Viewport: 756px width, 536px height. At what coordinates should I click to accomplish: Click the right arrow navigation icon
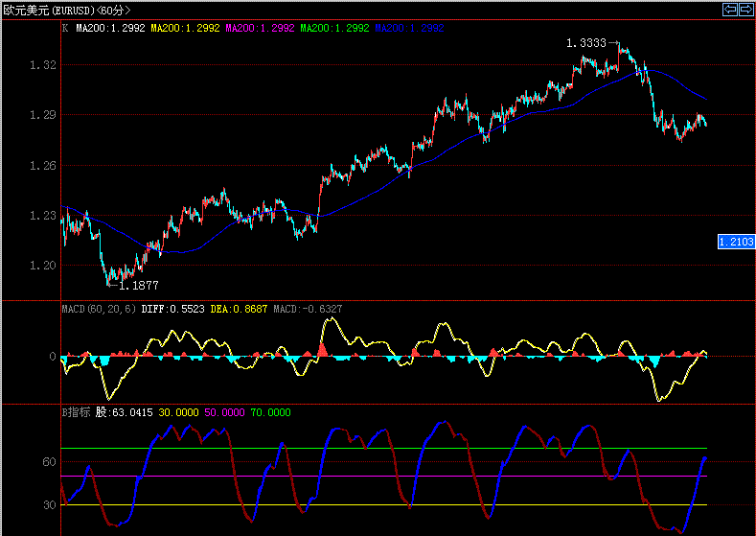(745, 10)
